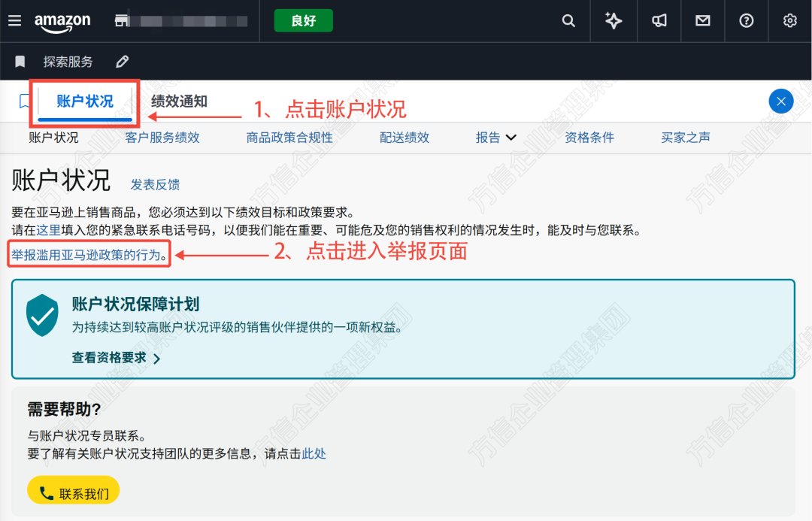The height and width of the screenshot is (521, 812).
Task: Click the chevron after 查看资格要求
Action: click(x=157, y=359)
